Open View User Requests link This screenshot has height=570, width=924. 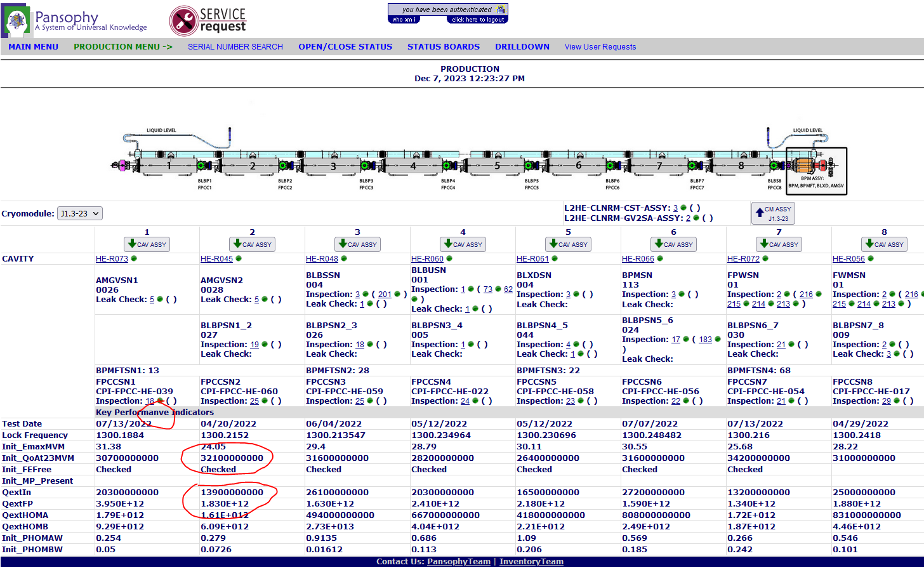[x=600, y=47]
